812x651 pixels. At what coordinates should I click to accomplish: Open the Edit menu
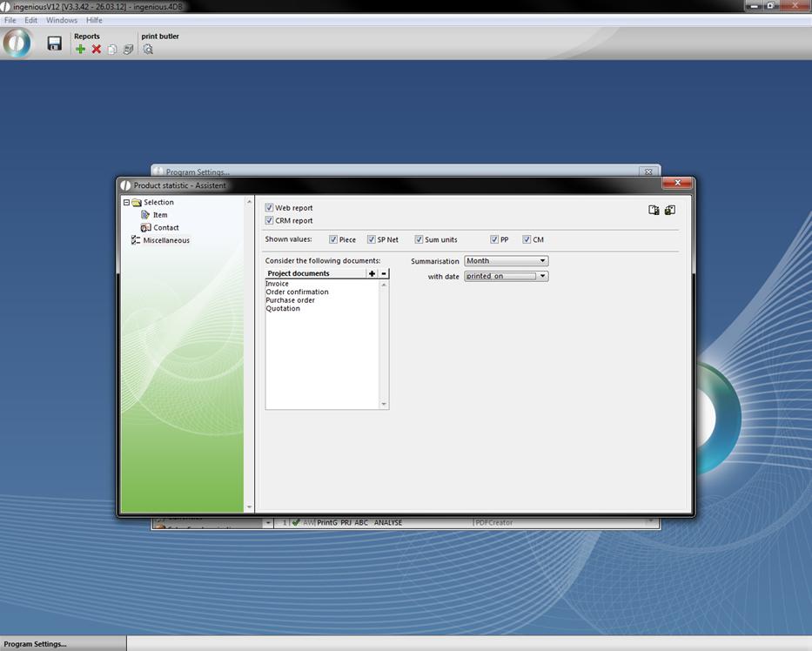tap(30, 20)
